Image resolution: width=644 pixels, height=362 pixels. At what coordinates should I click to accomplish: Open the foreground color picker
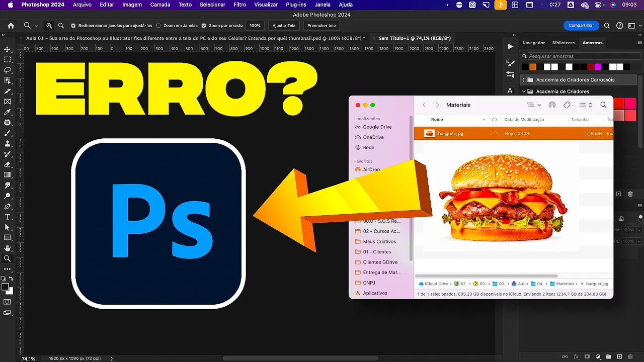(5, 287)
